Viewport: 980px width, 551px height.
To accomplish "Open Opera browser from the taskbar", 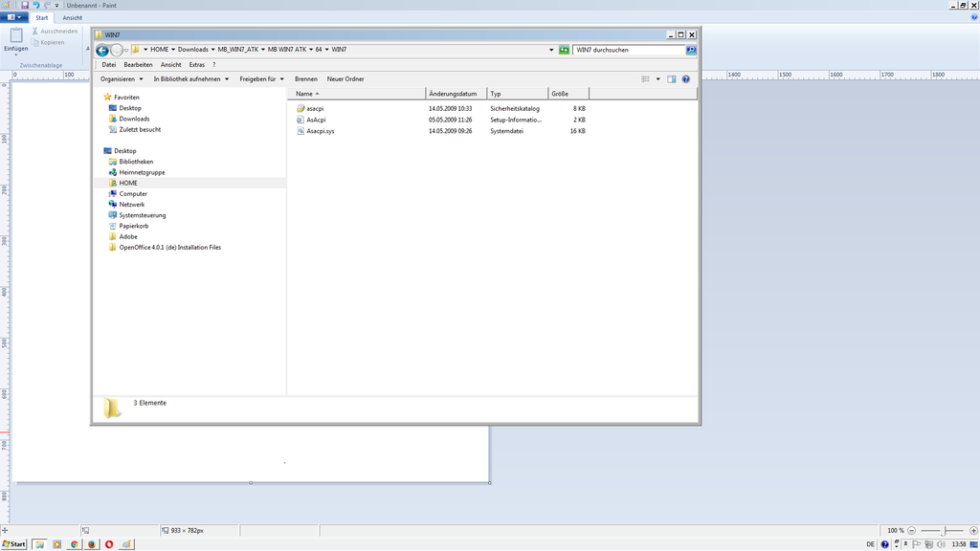I will click(109, 544).
